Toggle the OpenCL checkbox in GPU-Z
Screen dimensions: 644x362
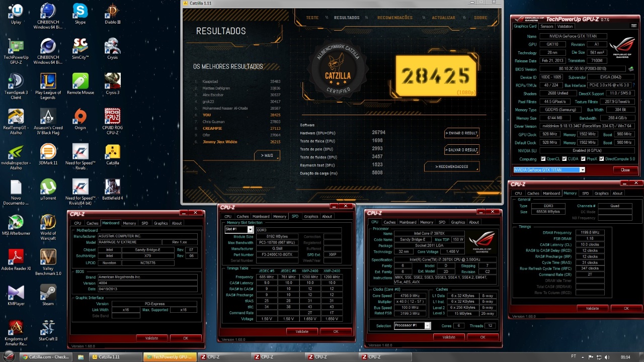[x=543, y=159]
